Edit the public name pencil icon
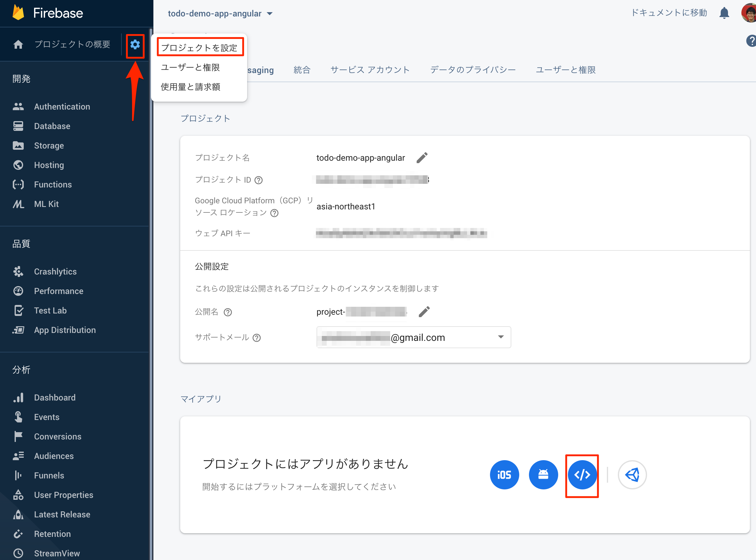Viewport: 756px width, 560px height. click(424, 312)
